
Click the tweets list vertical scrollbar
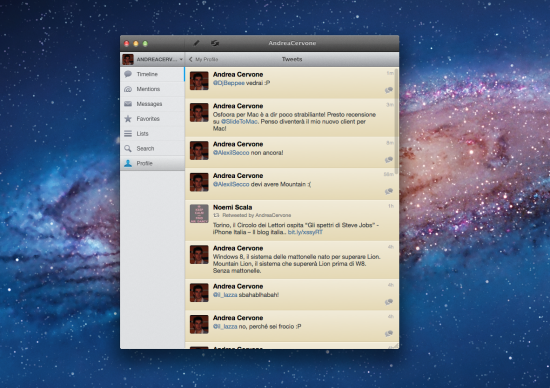(396, 121)
